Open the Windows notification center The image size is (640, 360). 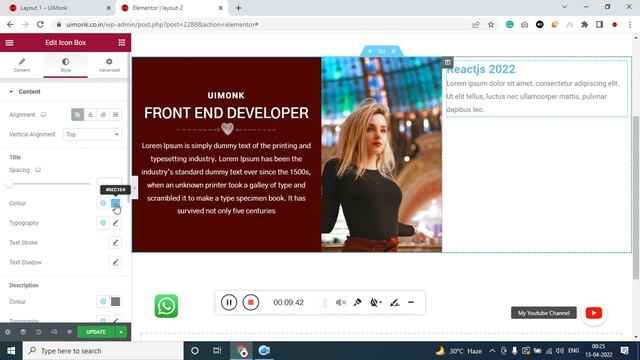click(624, 351)
